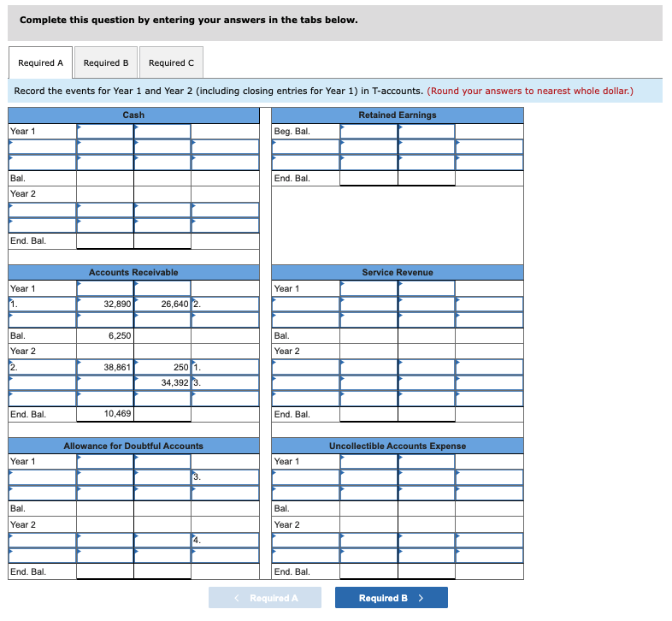Viewport: 672px width, 621px height.
Task: Click Service Revenue End. Bal. credit field
Action: (426, 414)
